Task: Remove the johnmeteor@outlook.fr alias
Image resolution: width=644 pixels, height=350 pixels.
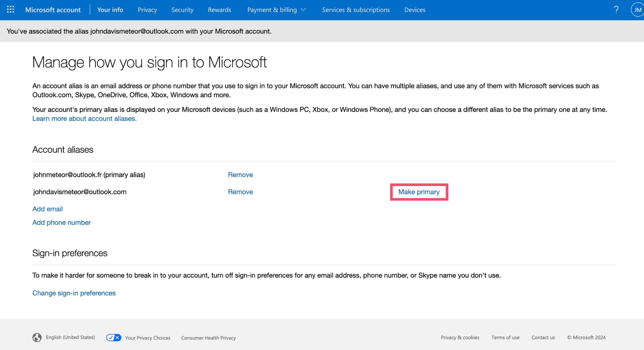Action: 240,175
